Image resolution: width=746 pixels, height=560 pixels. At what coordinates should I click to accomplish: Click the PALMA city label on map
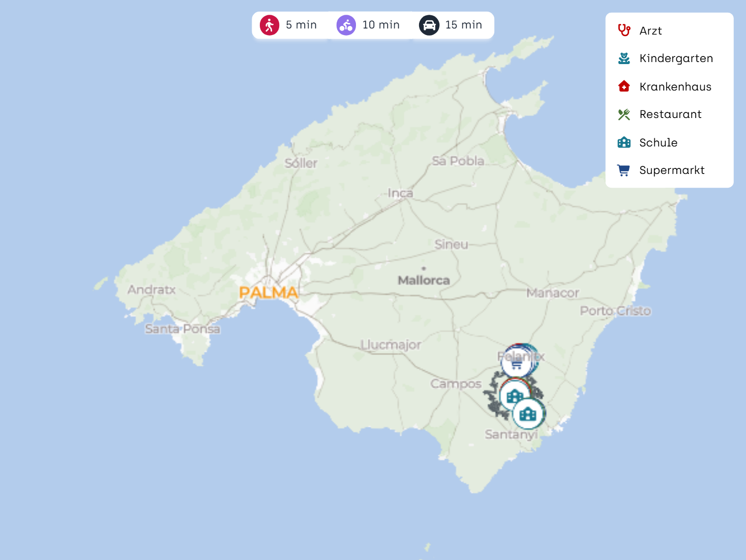(x=268, y=293)
